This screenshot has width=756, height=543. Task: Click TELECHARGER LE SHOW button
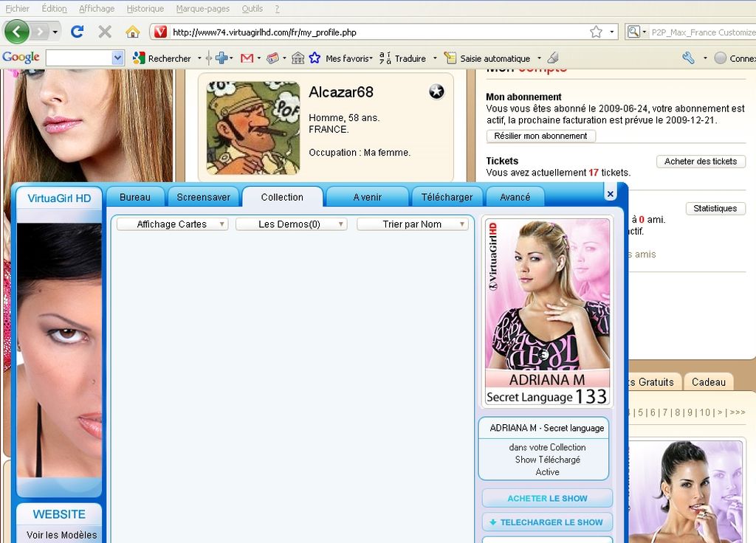(x=547, y=522)
